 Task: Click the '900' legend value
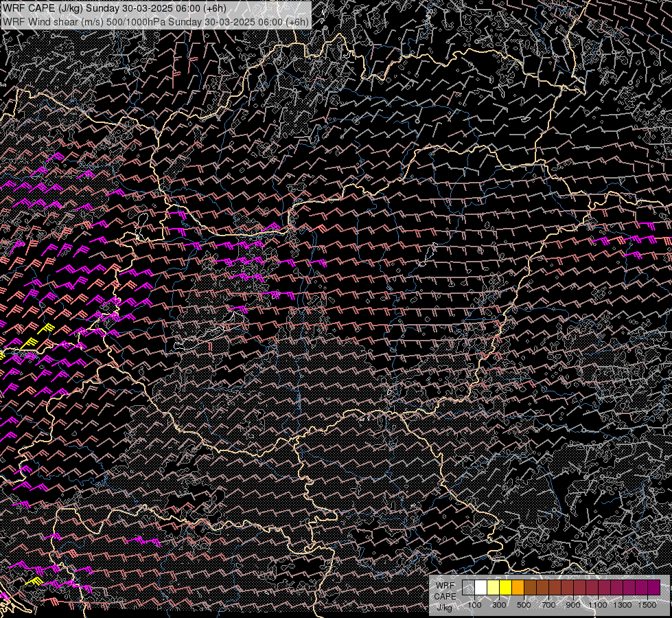click(573, 605)
